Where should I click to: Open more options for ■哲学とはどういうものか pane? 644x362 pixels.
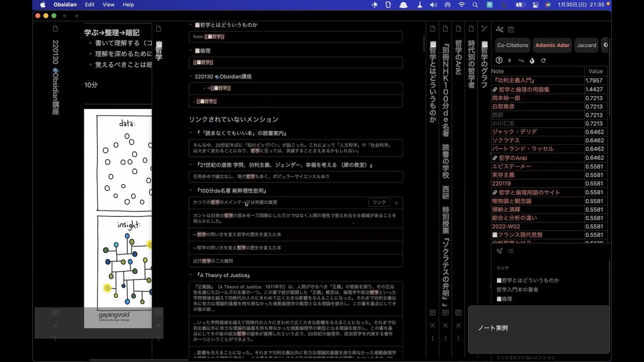433,339
